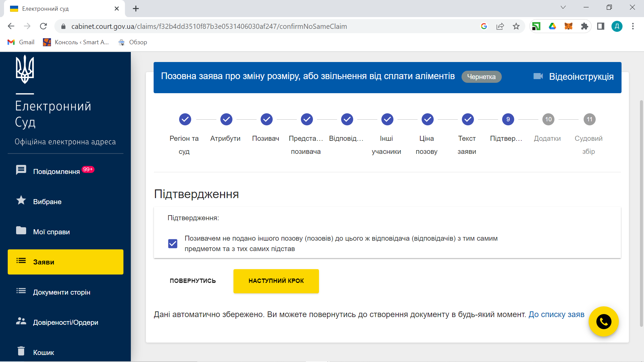This screenshot has width=644, height=362.
Task: Follow the До списку заяв link
Action: click(556, 314)
